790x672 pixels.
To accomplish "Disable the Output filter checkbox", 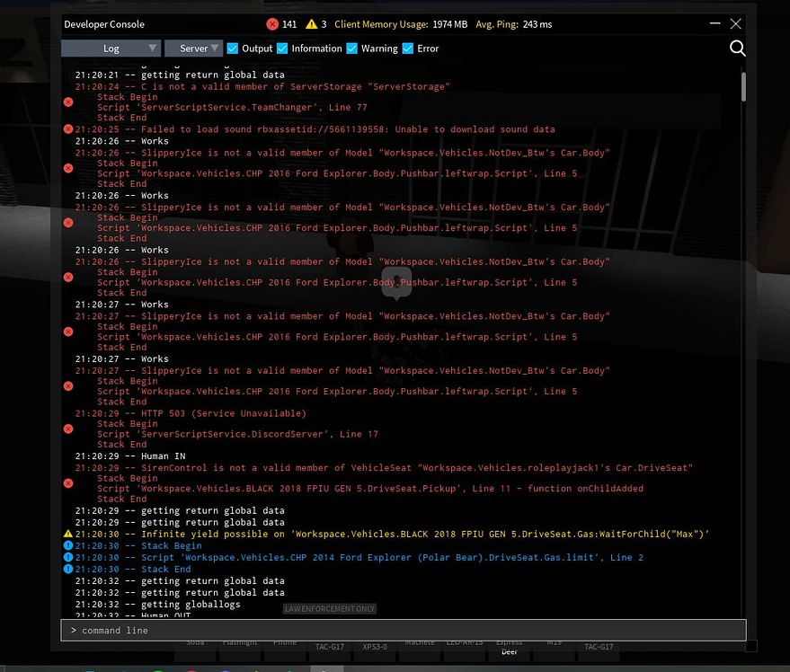I will (x=232, y=49).
